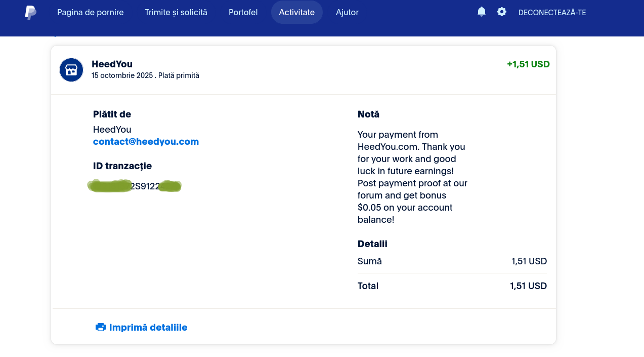Click the 1,51 USD value beside Sumă

click(x=529, y=261)
